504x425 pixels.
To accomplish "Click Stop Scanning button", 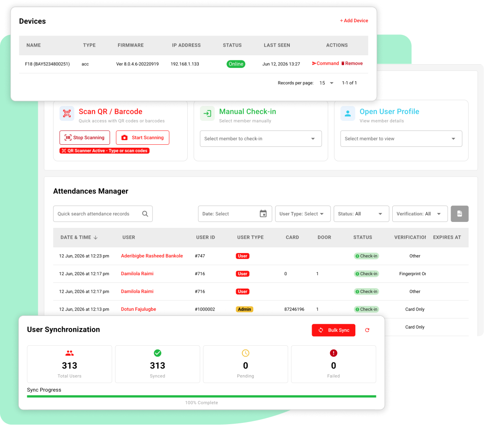I will [x=85, y=138].
